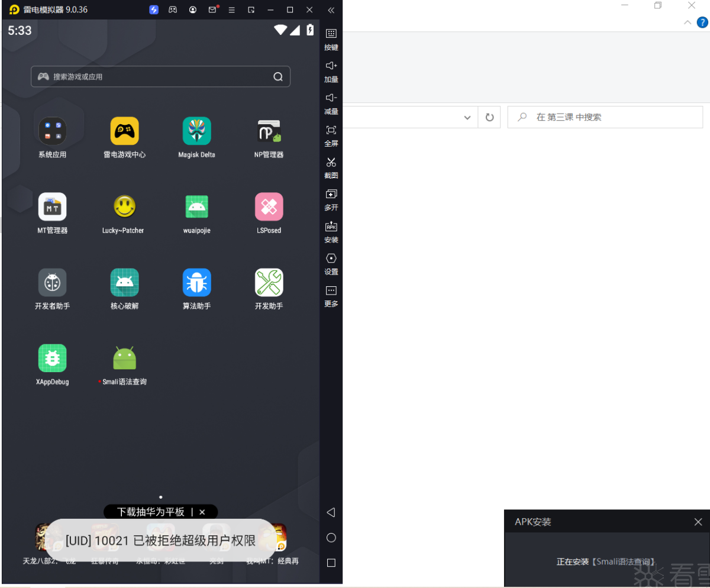
Task: Click Explorer refresh button
Action: tap(489, 117)
